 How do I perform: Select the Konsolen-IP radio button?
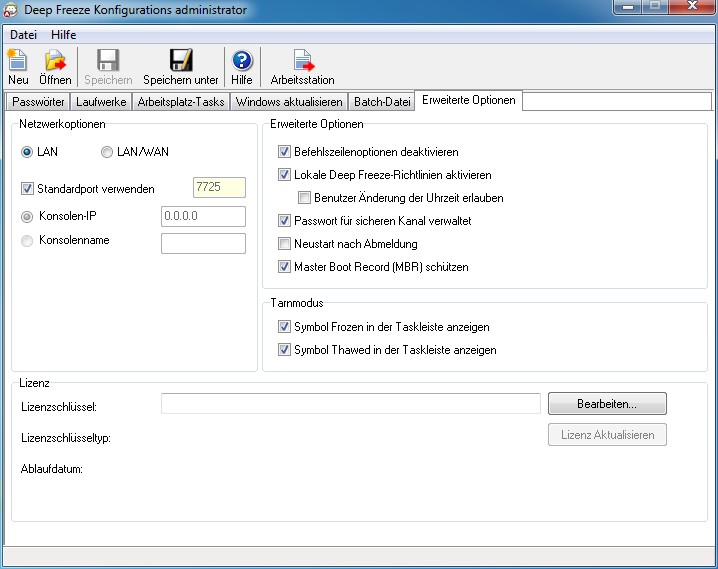27,217
